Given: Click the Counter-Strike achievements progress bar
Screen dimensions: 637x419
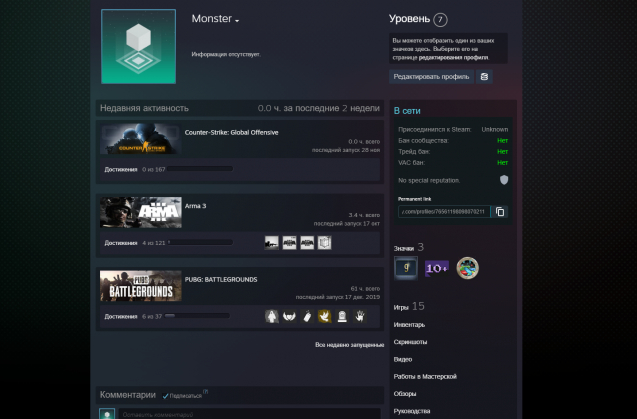Looking at the screenshot, I should (199, 169).
